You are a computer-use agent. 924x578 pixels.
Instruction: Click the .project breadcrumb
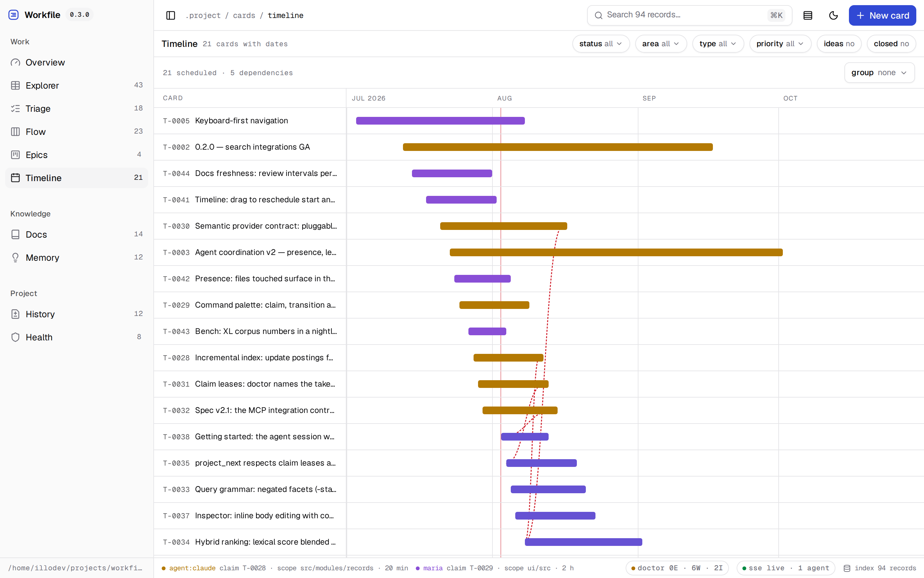(x=203, y=15)
